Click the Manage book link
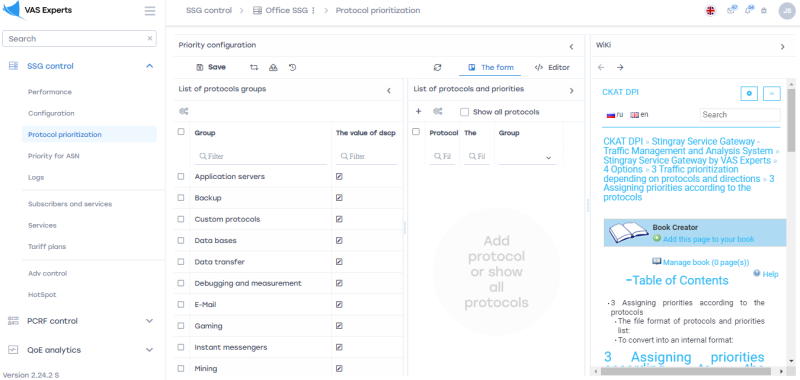Screen dimensions: 800x380 click(x=706, y=262)
